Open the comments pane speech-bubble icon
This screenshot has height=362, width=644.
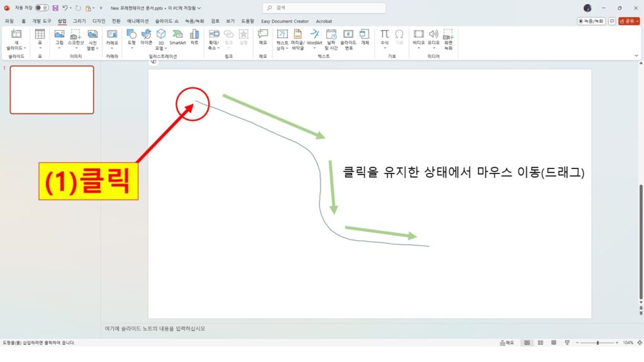(612, 21)
